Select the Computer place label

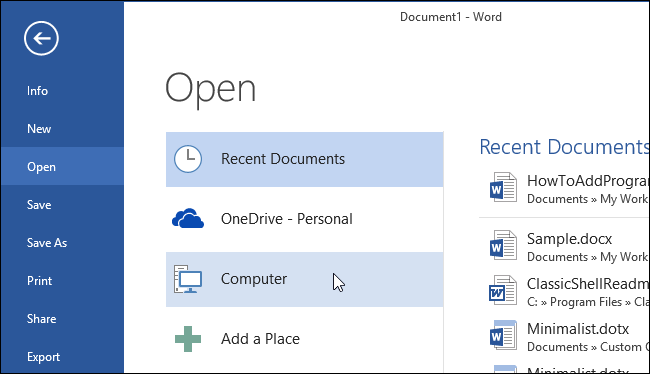tap(254, 279)
